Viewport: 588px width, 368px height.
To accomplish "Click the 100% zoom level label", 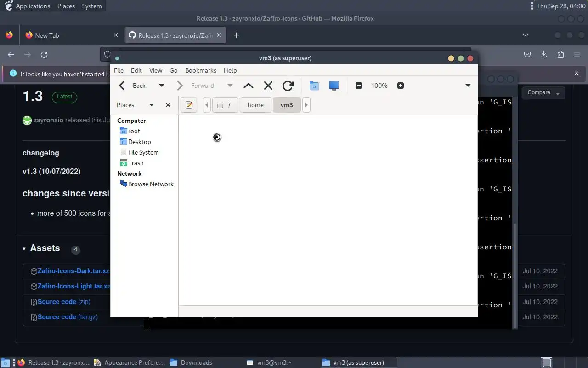I will [379, 86].
